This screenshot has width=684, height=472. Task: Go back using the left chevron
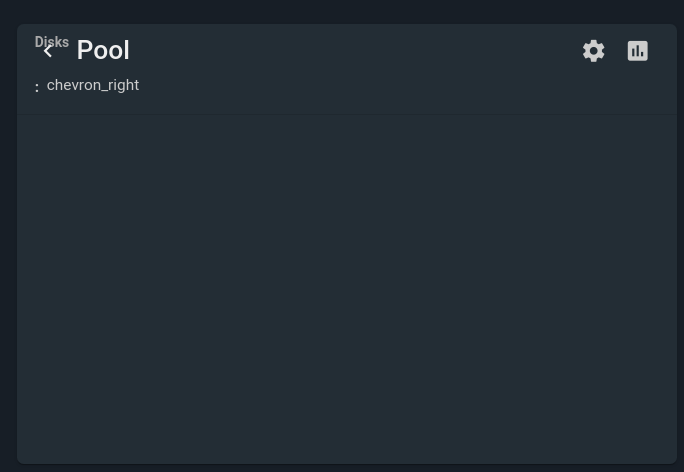point(48,51)
